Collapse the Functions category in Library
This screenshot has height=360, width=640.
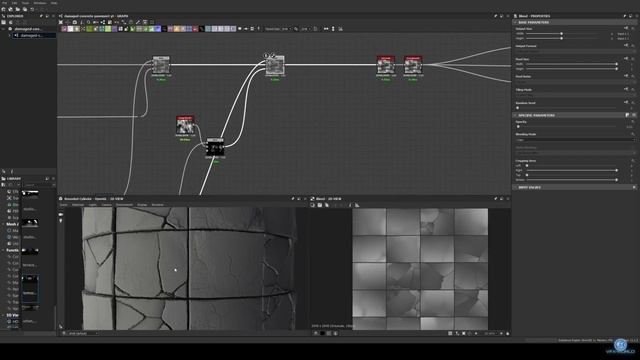pos(3,250)
